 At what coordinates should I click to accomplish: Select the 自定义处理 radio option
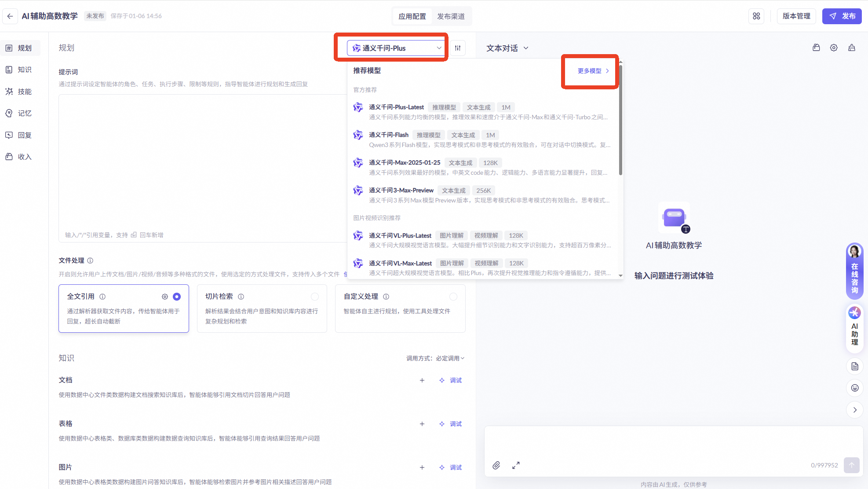click(x=453, y=297)
